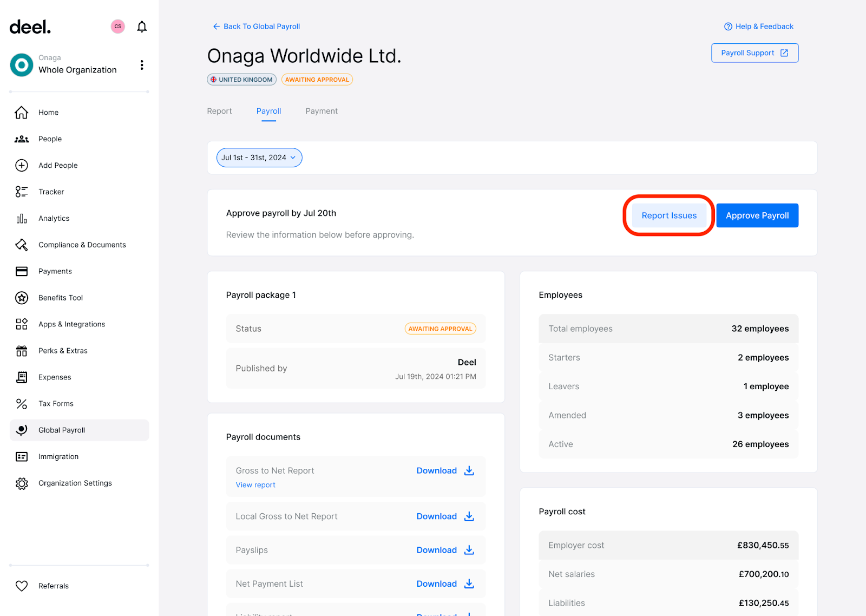
Task: Click the Starters '2 employees' value
Action: click(x=763, y=358)
